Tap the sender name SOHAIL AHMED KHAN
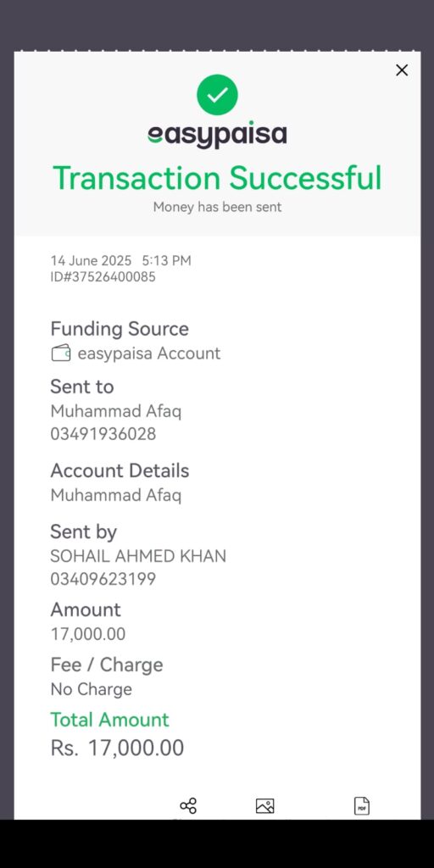 [138, 556]
